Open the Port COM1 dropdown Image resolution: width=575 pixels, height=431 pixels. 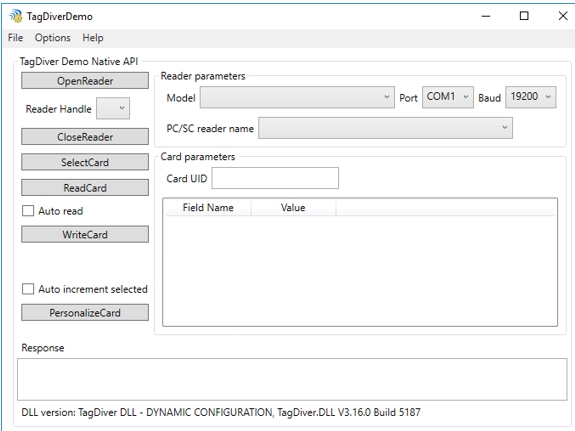coord(448,97)
